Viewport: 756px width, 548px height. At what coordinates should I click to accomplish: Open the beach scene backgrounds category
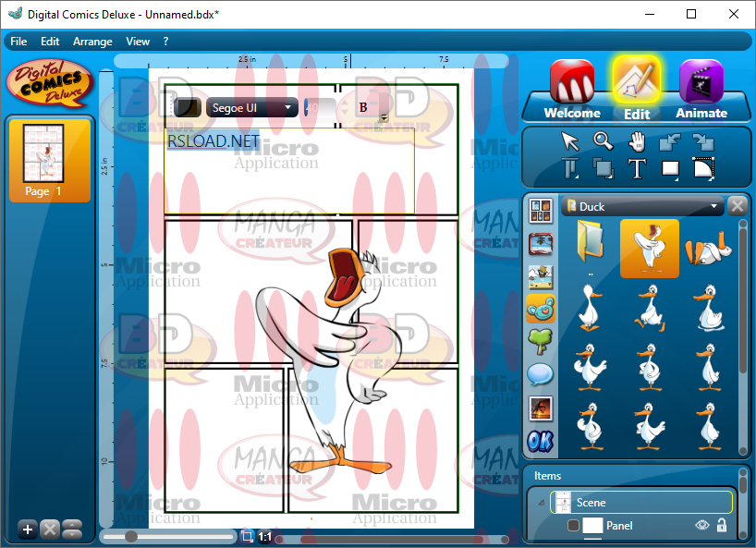[541, 276]
